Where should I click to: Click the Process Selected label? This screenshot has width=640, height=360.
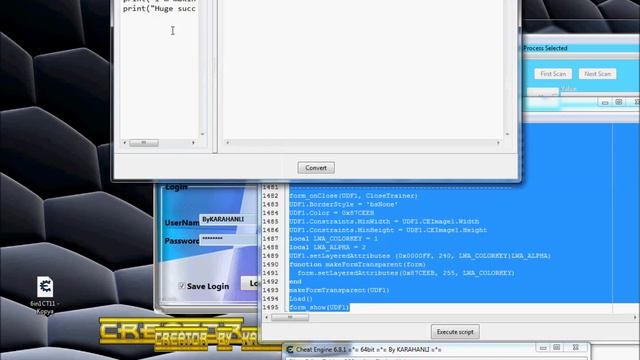point(545,48)
